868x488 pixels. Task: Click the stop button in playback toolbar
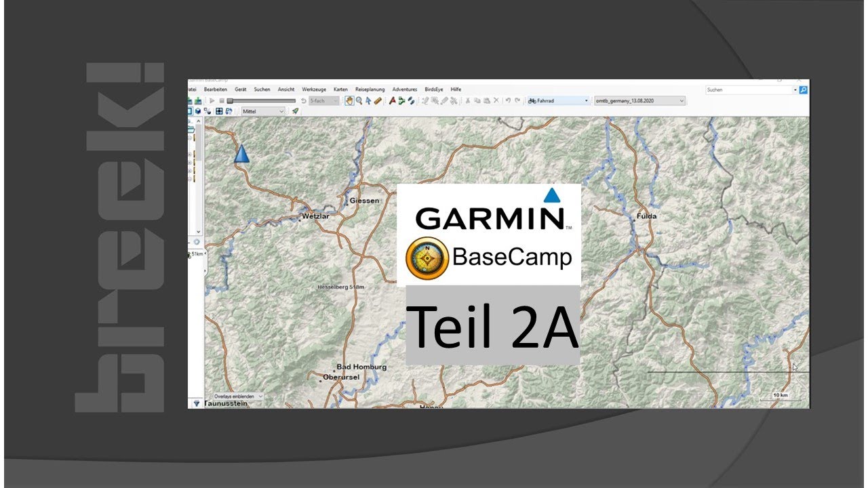coord(222,101)
